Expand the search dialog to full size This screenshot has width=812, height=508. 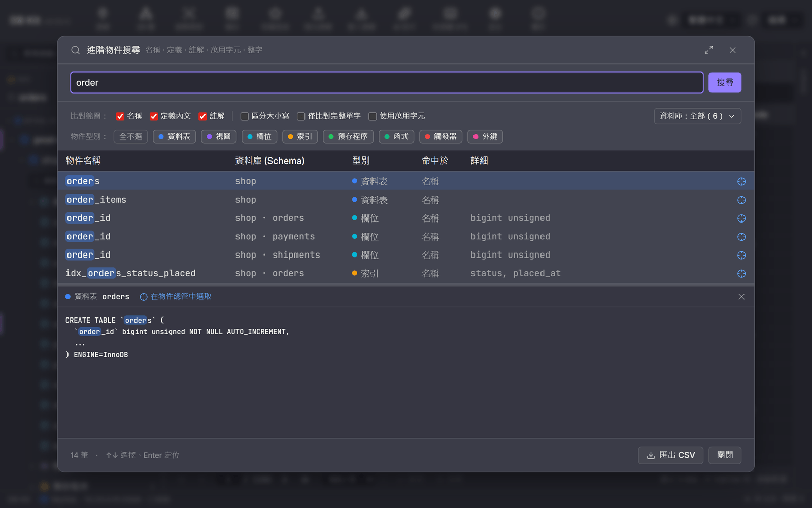pos(709,50)
